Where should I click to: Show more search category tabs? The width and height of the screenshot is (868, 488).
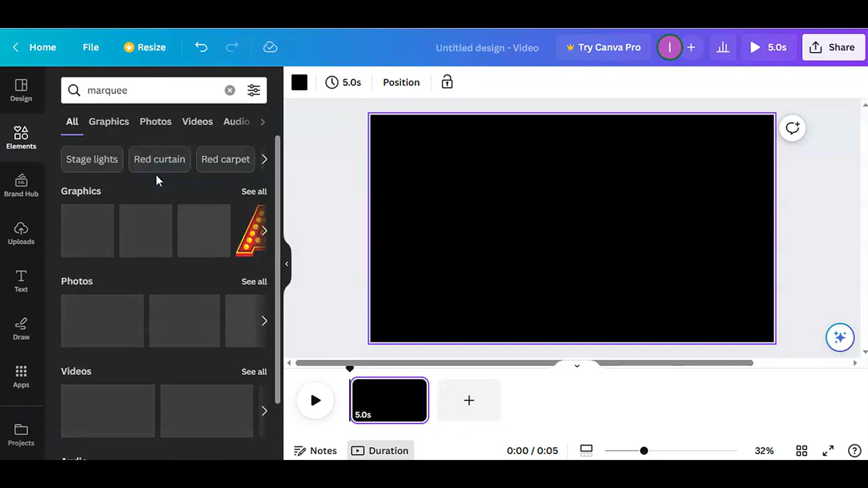click(263, 122)
